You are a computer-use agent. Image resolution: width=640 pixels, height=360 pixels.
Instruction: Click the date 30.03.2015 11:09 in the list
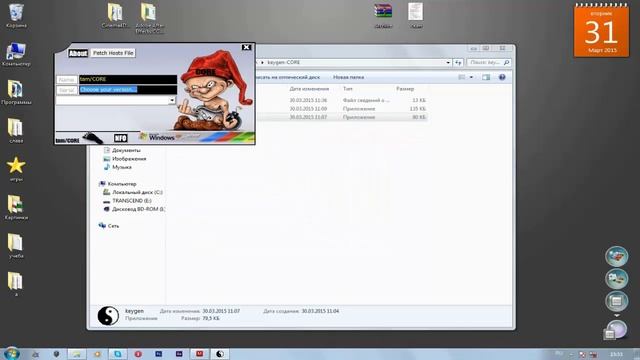308,109
